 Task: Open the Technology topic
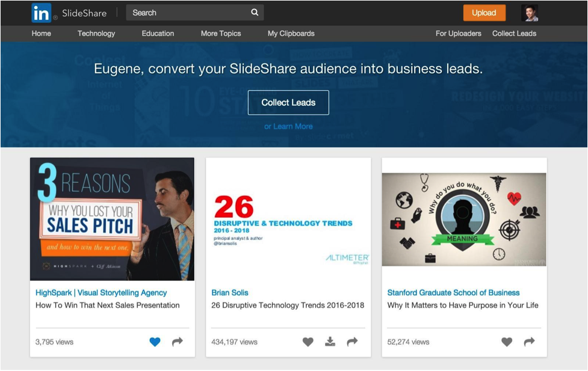pos(96,34)
